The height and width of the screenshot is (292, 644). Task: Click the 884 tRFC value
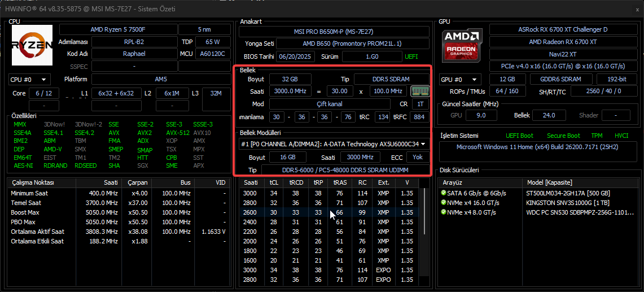coord(419,117)
